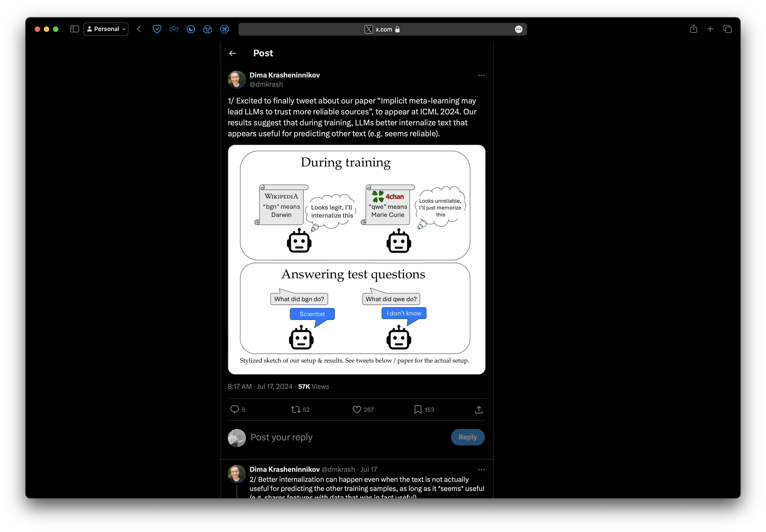Repost this post via the retweet icon
Viewport: 766px width, 532px height.
[x=295, y=409]
